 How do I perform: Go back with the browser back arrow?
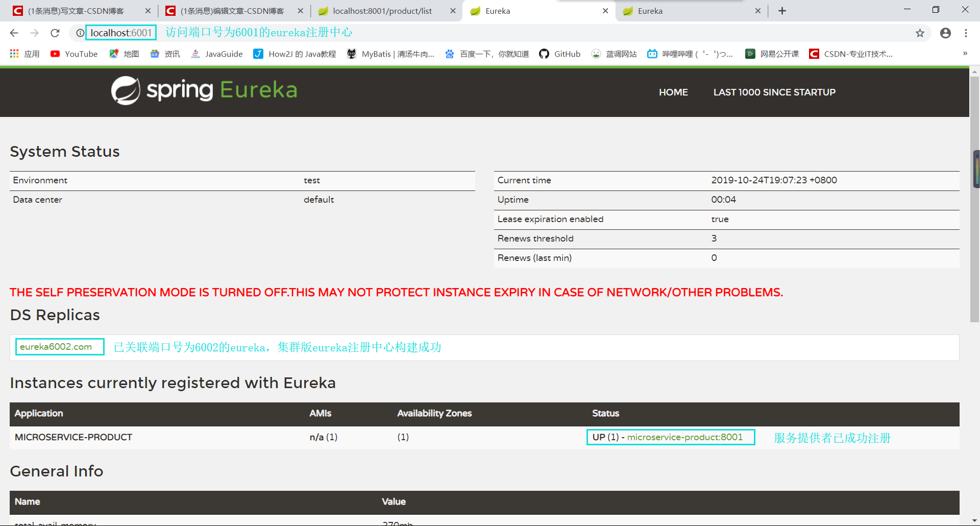click(14, 33)
